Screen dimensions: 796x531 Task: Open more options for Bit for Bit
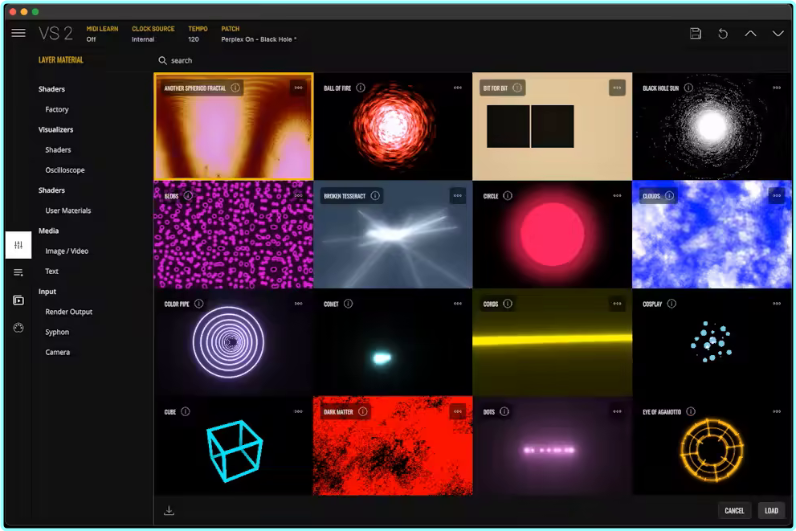pyautogui.click(x=617, y=88)
